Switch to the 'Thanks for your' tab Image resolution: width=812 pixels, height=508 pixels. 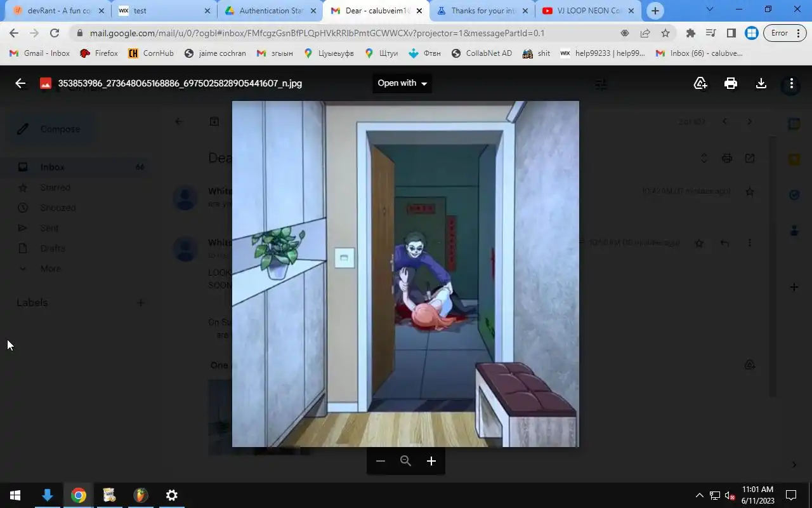coord(482,11)
